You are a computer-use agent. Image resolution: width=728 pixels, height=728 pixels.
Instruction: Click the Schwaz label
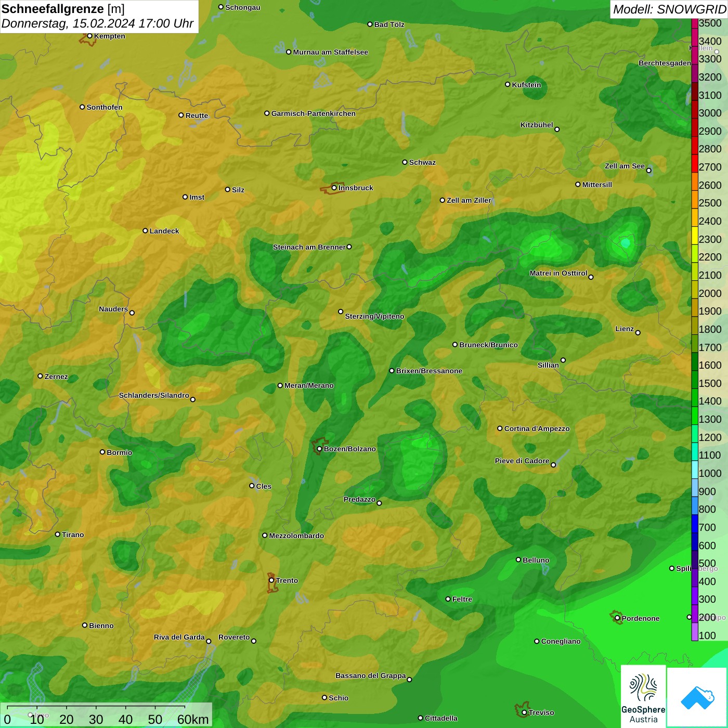tap(422, 162)
